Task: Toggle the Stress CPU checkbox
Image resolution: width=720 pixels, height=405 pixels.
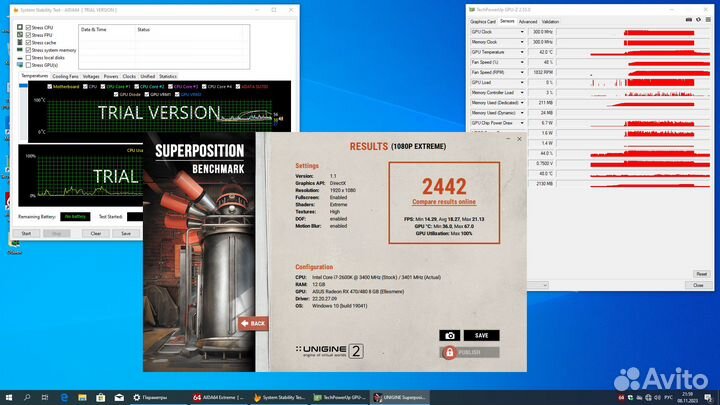Action: click(x=28, y=28)
